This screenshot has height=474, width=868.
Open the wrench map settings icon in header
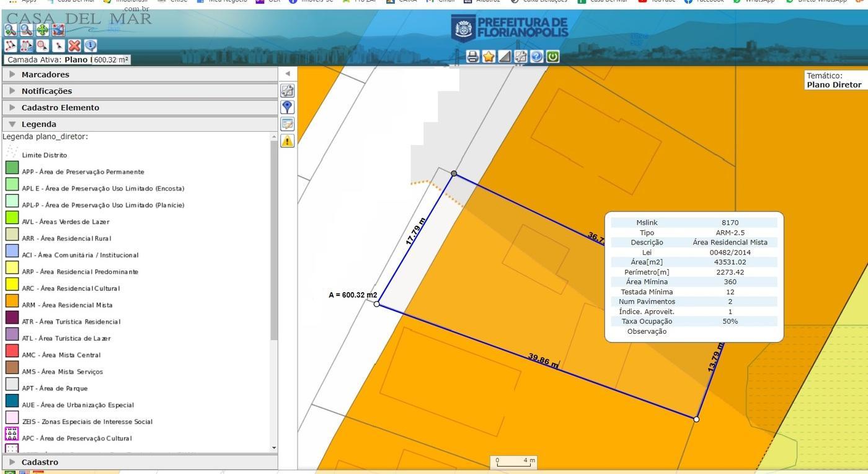click(x=521, y=56)
